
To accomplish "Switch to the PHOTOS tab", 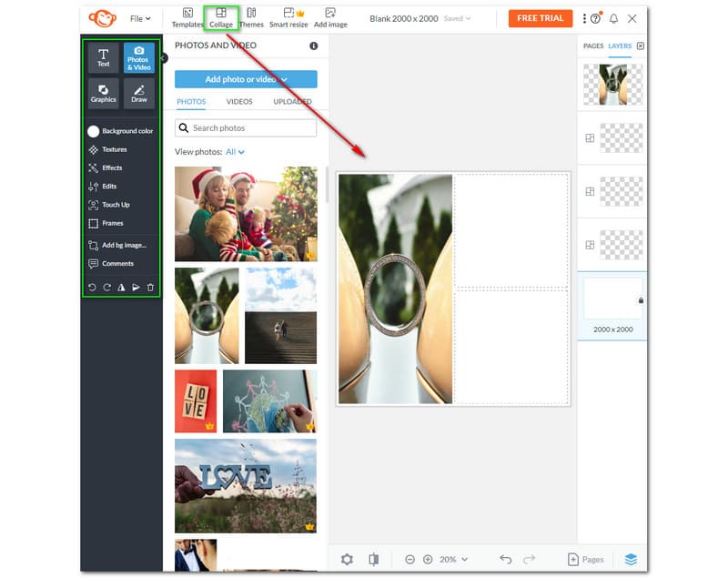I will click(x=191, y=102).
